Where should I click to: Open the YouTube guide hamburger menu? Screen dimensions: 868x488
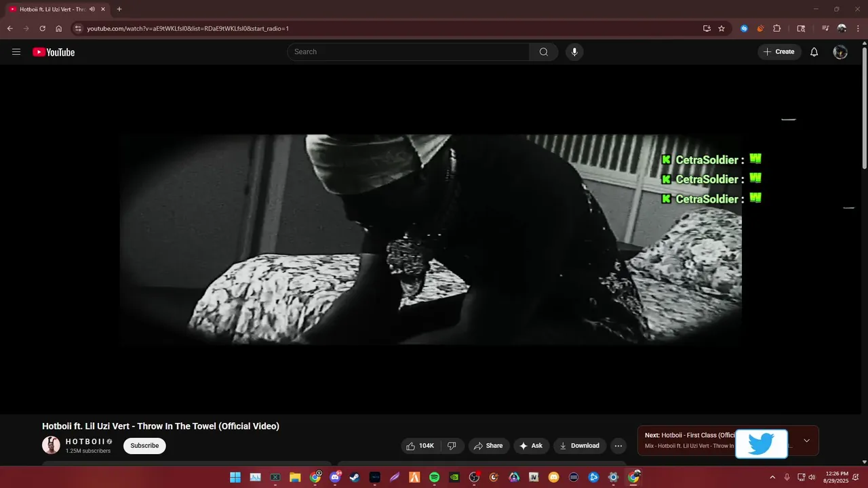point(16,52)
